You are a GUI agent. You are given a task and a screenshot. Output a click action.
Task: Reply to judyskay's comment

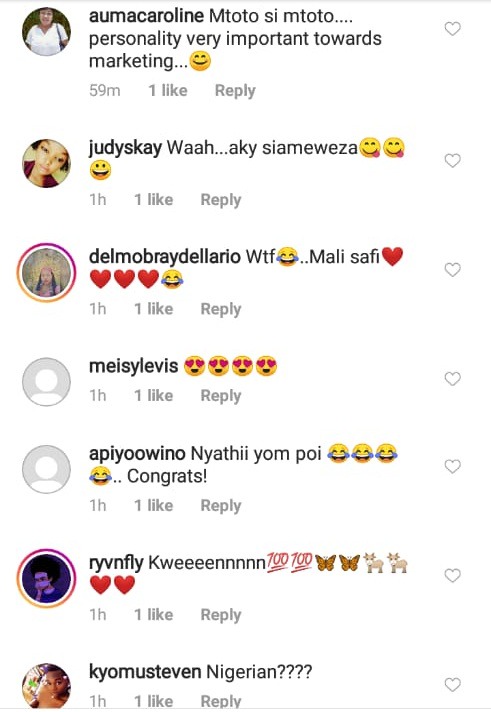click(221, 200)
